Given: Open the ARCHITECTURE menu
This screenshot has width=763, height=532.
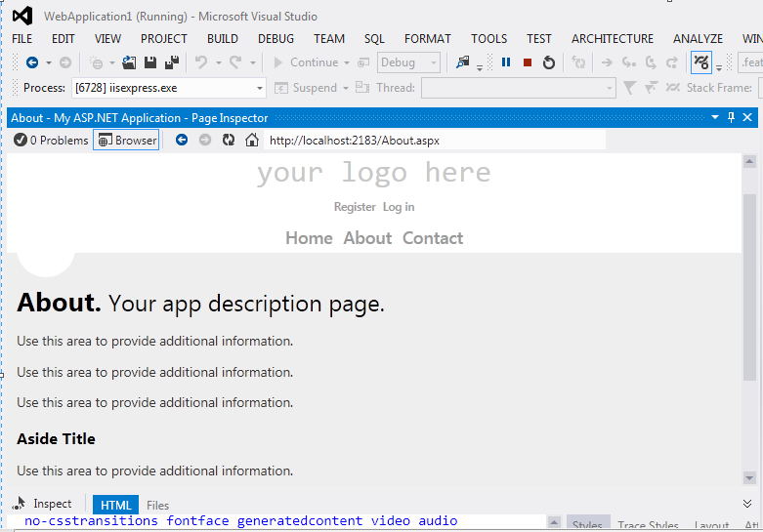Looking at the screenshot, I should tap(613, 39).
